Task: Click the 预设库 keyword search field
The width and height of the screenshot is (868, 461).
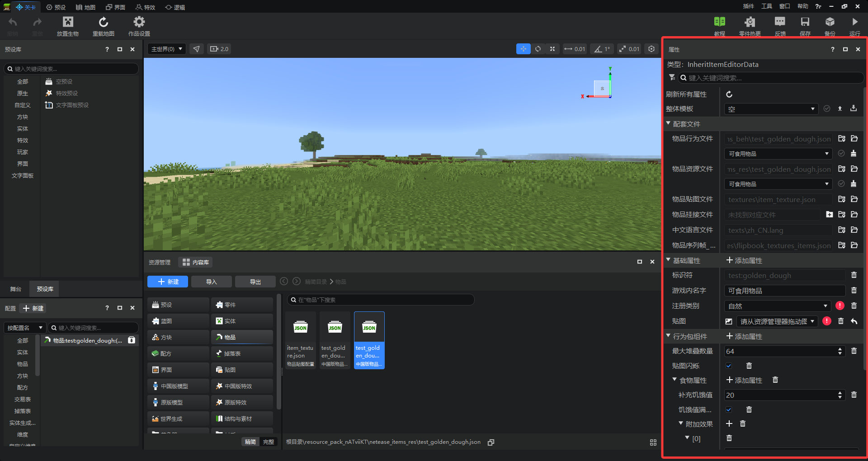Action: (71, 69)
